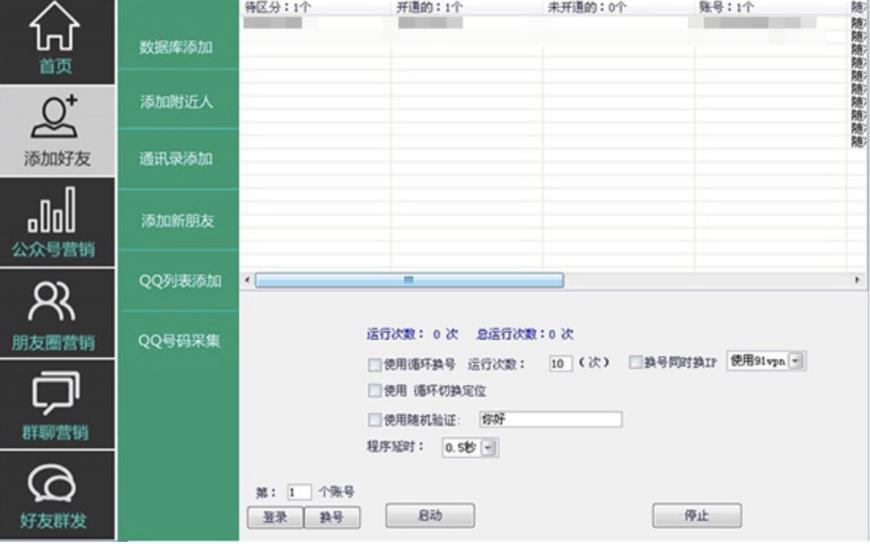Toggle 使用随机验证 checkbox
The height and width of the screenshot is (544, 870).
click(375, 420)
